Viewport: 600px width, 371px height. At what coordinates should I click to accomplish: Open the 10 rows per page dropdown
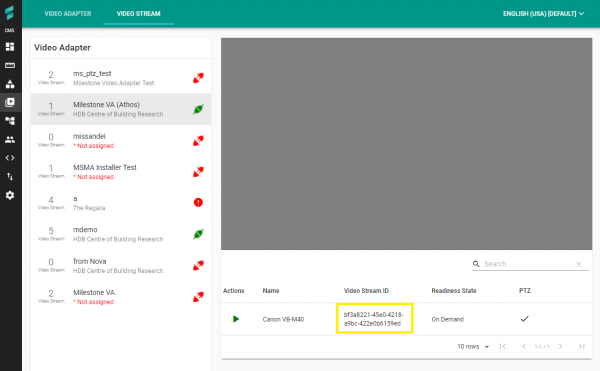pyautogui.click(x=473, y=347)
